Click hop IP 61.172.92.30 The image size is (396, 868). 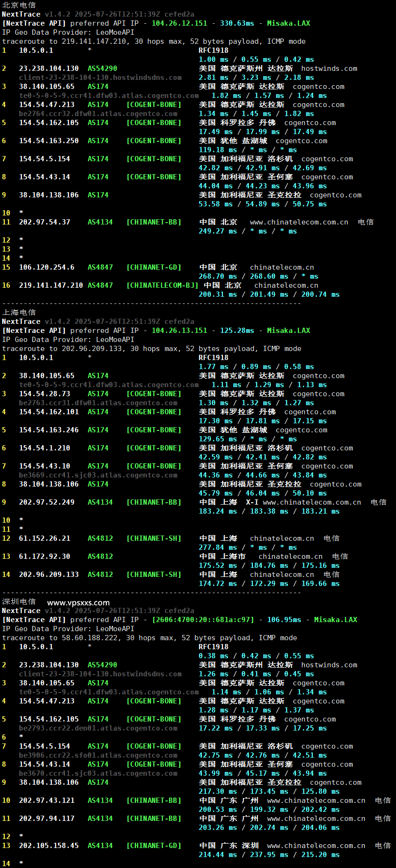[45, 556]
